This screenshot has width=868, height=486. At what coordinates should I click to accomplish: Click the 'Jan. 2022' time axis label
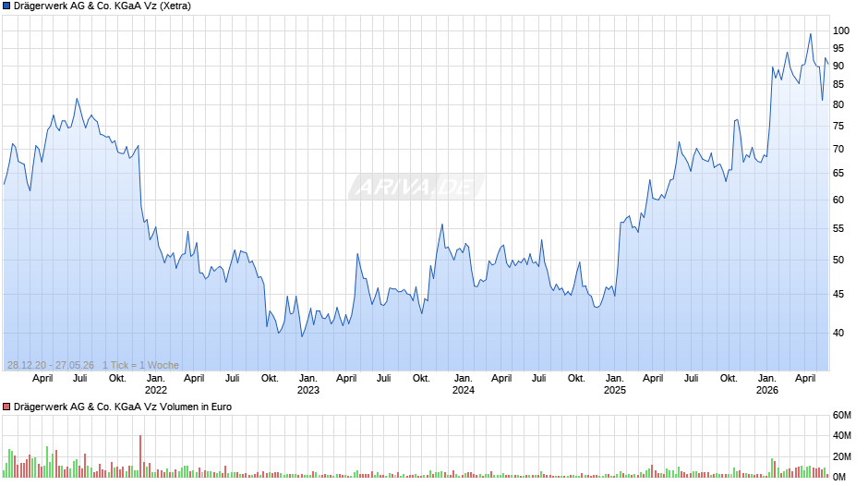tap(155, 384)
